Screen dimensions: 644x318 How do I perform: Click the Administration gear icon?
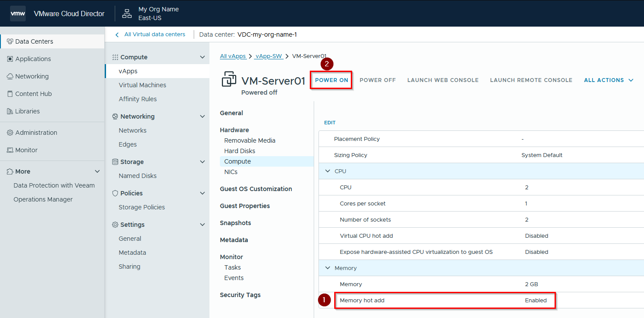[10, 133]
